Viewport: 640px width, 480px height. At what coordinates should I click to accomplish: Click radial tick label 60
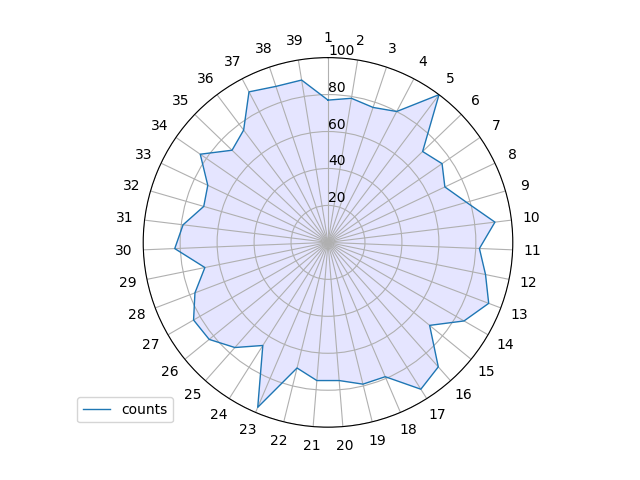click(x=337, y=124)
